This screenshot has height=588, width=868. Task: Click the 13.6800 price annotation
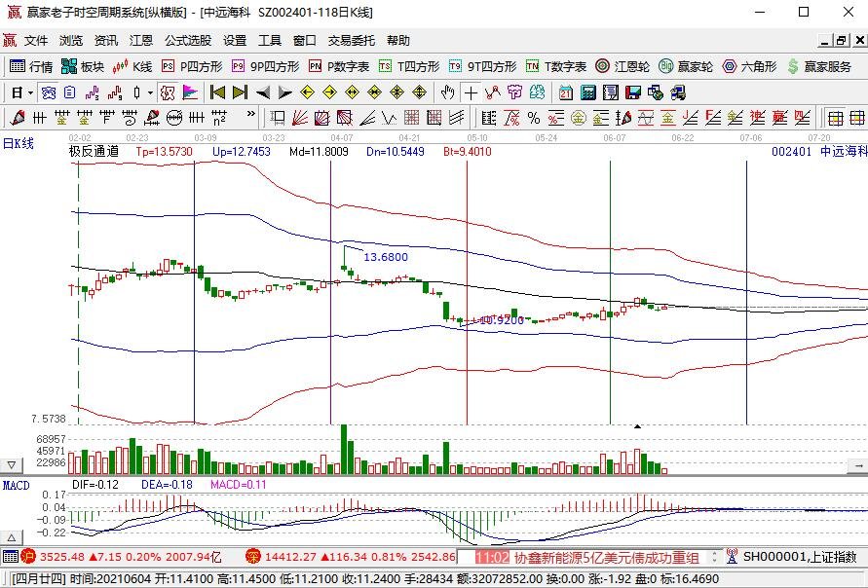tap(385, 257)
